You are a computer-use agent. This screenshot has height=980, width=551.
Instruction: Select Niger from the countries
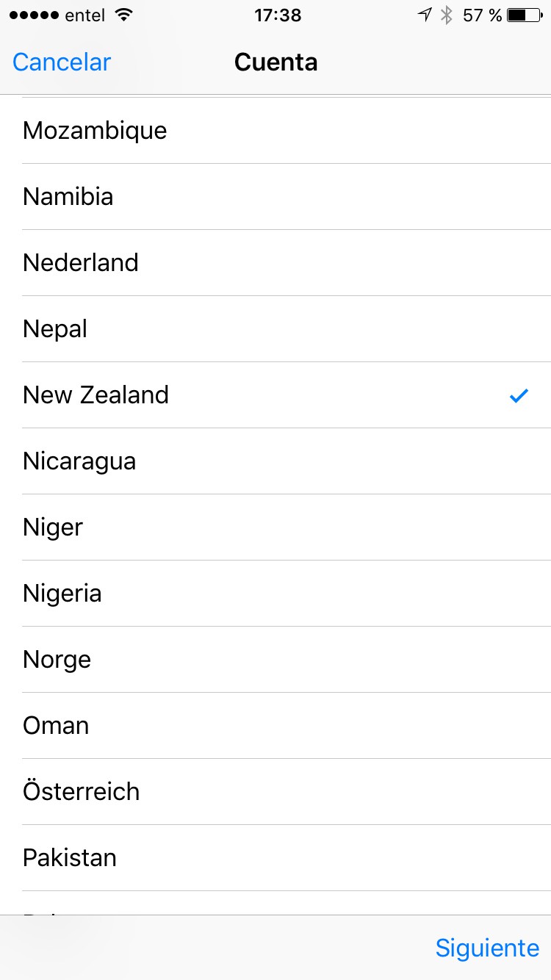click(275, 527)
